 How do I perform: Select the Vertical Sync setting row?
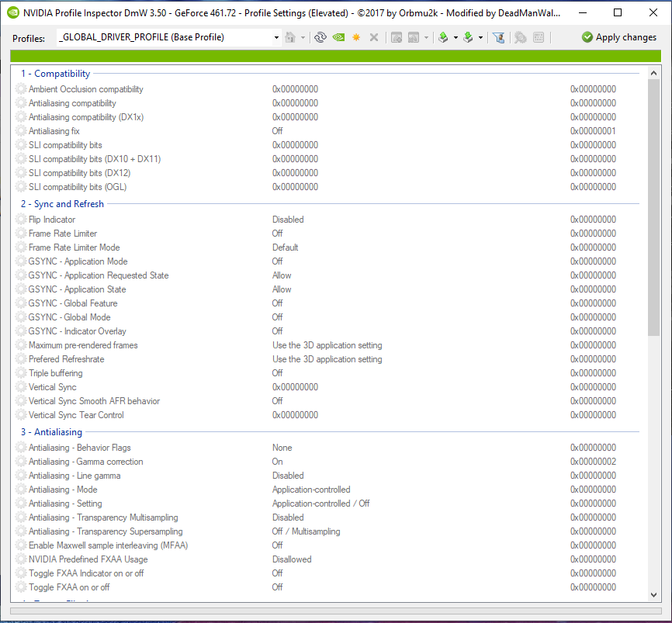329,387
